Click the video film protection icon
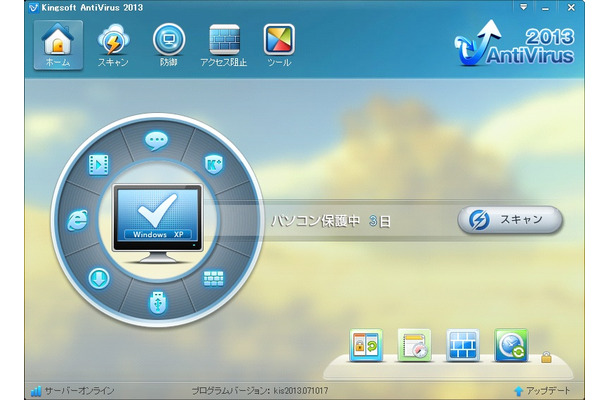The width and height of the screenshot is (610, 400). [x=99, y=165]
